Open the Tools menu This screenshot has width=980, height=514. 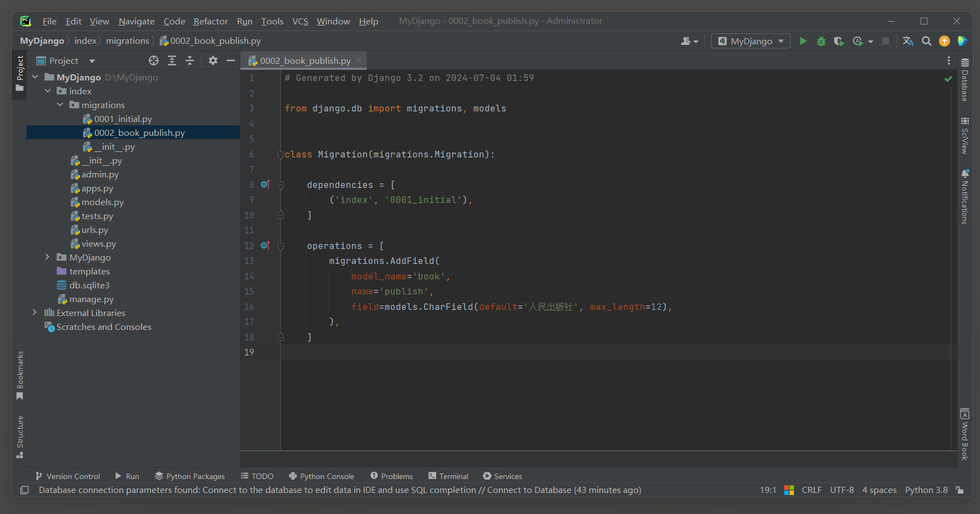272,21
